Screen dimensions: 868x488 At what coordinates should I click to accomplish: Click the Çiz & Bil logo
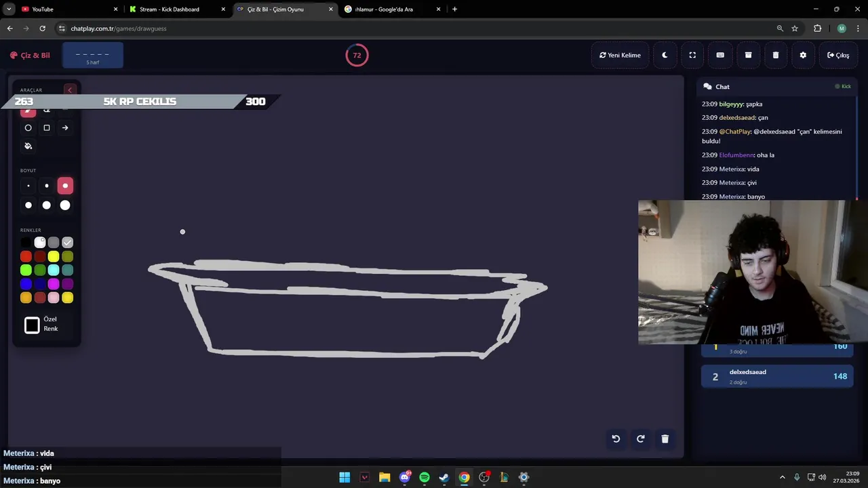tap(30, 55)
